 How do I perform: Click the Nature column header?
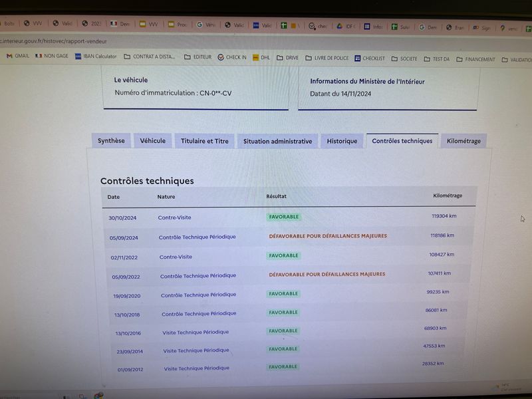tap(166, 196)
